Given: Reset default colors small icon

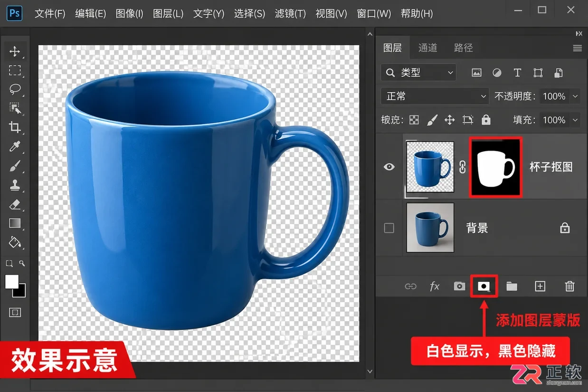Looking at the screenshot, I should click(x=9, y=263).
